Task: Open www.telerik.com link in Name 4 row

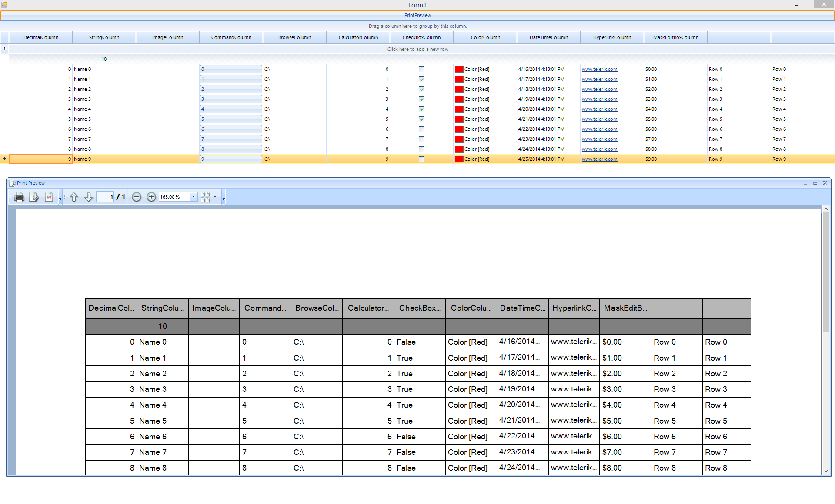Action: coord(599,109)
